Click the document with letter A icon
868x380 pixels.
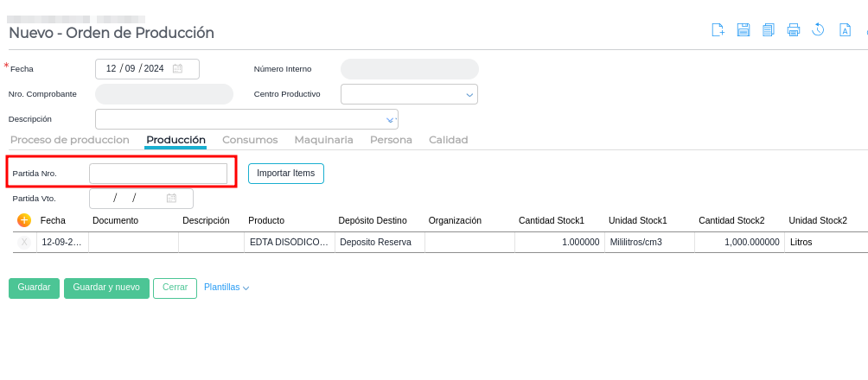845,30
